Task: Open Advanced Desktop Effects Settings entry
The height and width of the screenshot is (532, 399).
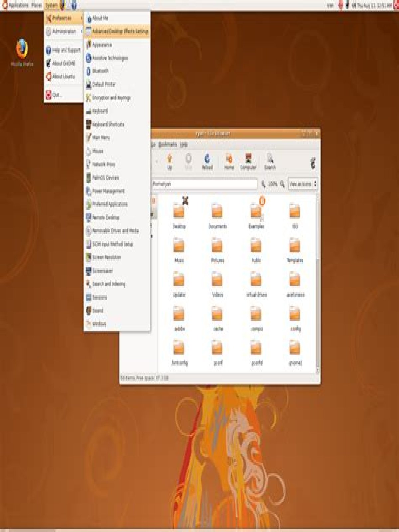Action: 117,31
